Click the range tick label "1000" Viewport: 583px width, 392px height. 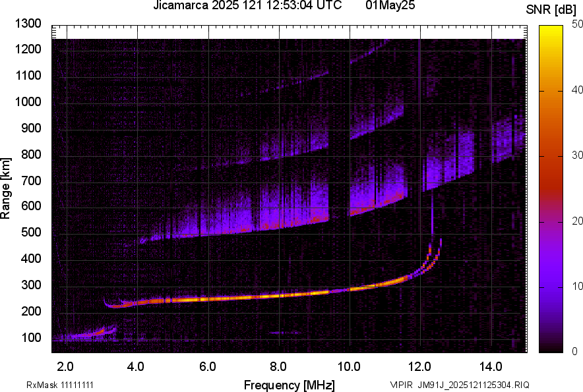pos(28,101)
